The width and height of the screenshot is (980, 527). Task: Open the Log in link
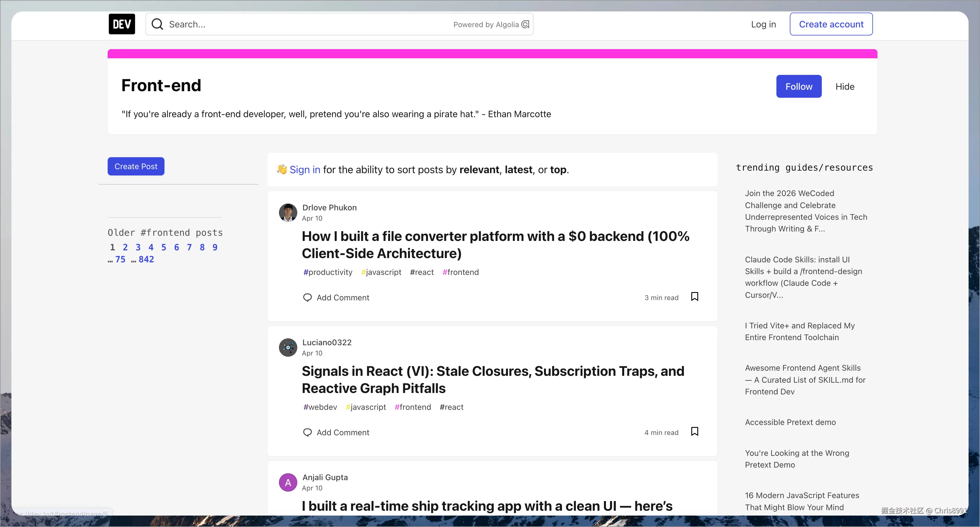(763, 24)
